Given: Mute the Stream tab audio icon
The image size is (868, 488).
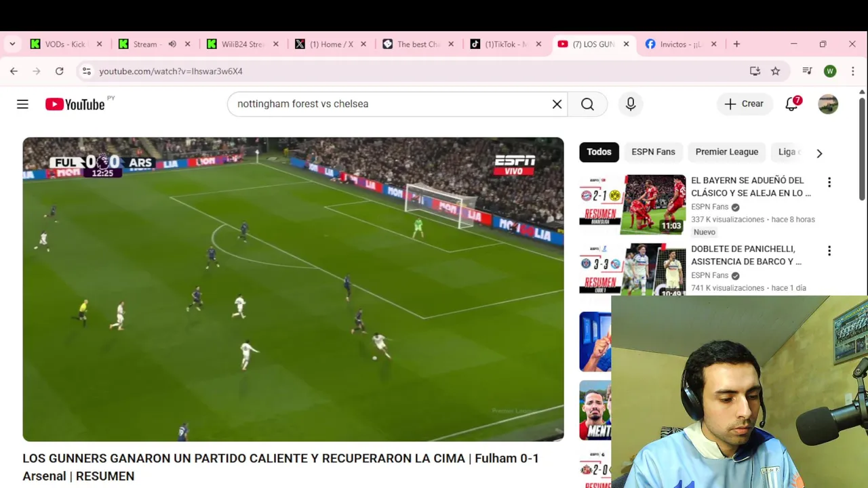Looking at the screenshot, I should 172,44.
